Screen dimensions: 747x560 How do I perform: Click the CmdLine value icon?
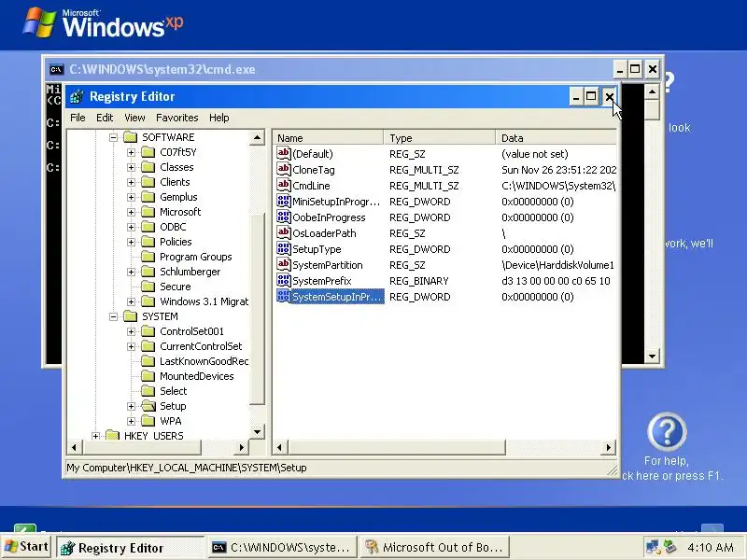coord(284,185)
